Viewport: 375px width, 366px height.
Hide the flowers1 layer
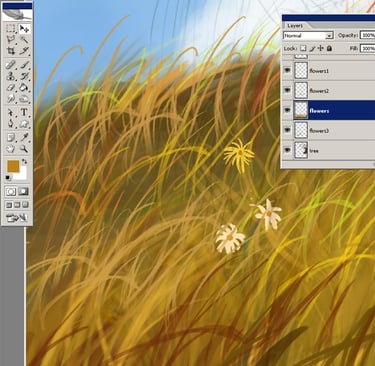coord(287,71)
